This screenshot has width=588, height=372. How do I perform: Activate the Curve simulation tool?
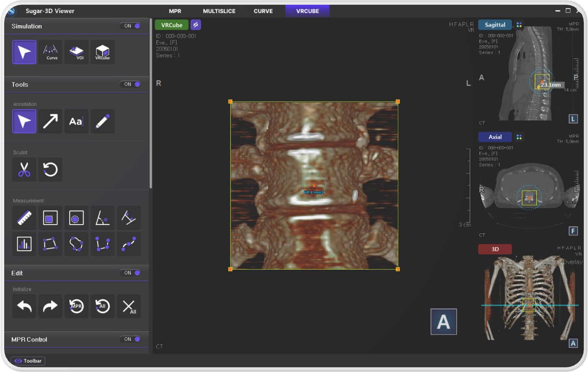tap(50, 52)
